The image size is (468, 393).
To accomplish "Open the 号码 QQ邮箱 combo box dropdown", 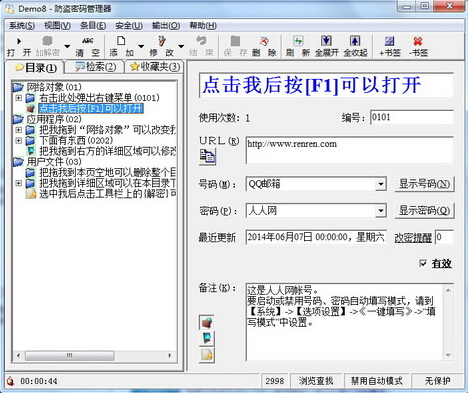I will [380, 184].
